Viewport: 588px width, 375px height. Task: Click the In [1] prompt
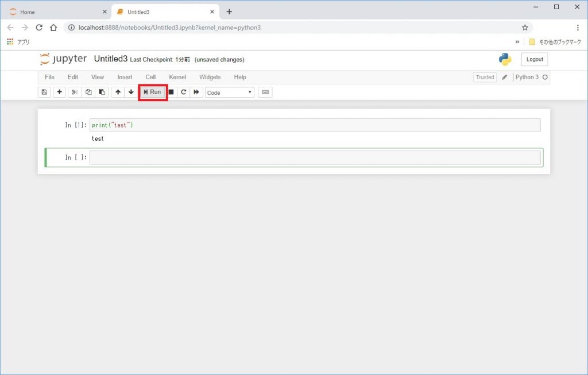76,125
